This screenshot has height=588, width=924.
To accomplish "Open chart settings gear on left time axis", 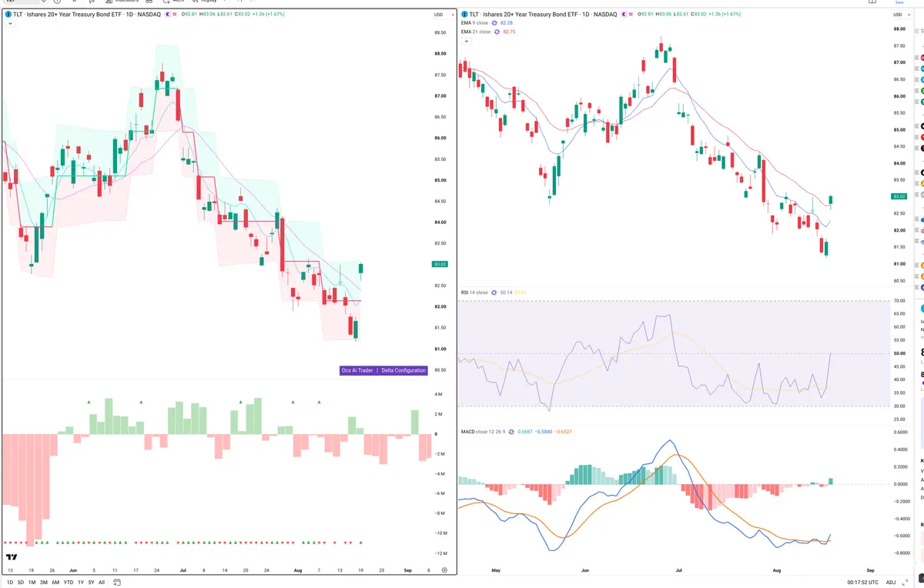I will tap(444, 570).
